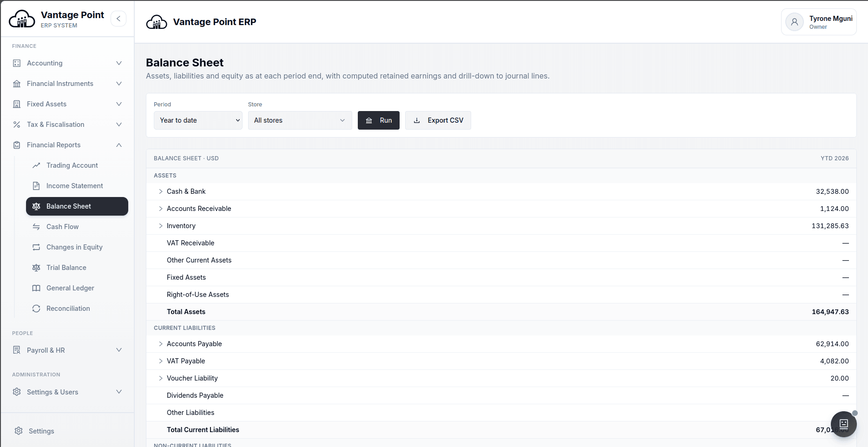Click the Cash & Bank amount 32,538.00
The image size is (868, 447).
pos(832,191)
